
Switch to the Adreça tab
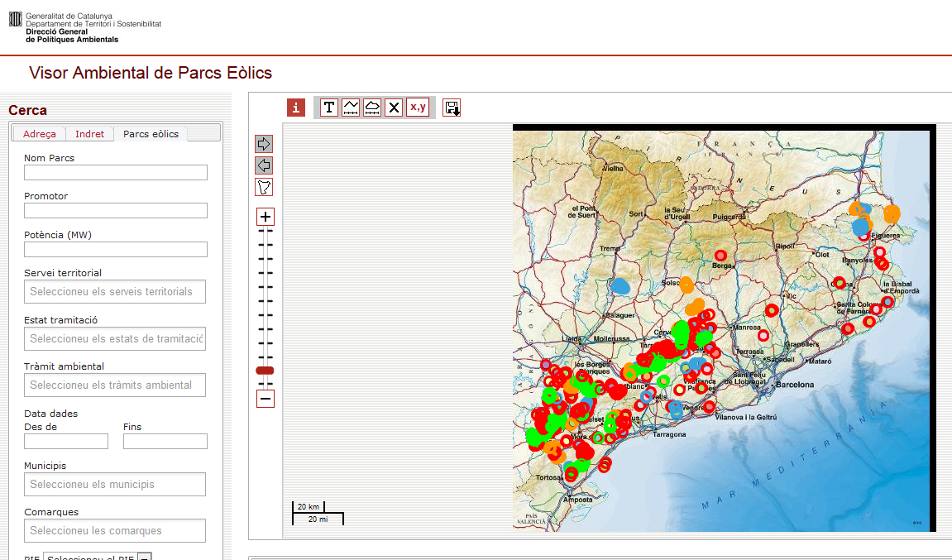pyautogui.click(x=40, y=134)
